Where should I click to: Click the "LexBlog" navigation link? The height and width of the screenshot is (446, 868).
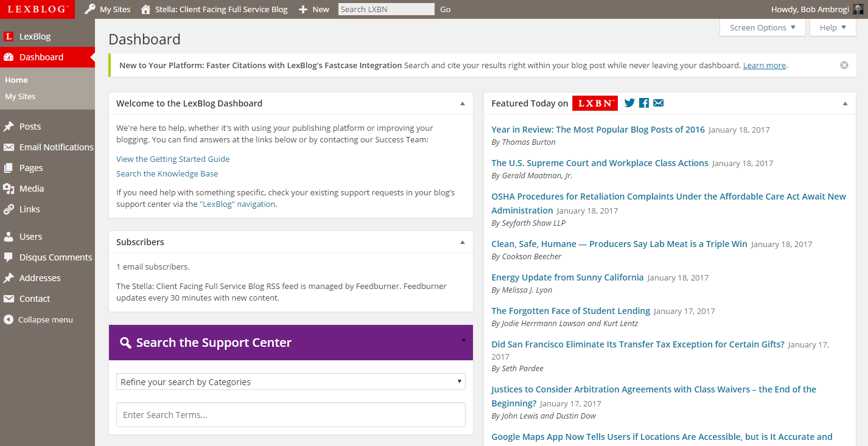pos(238,204)
